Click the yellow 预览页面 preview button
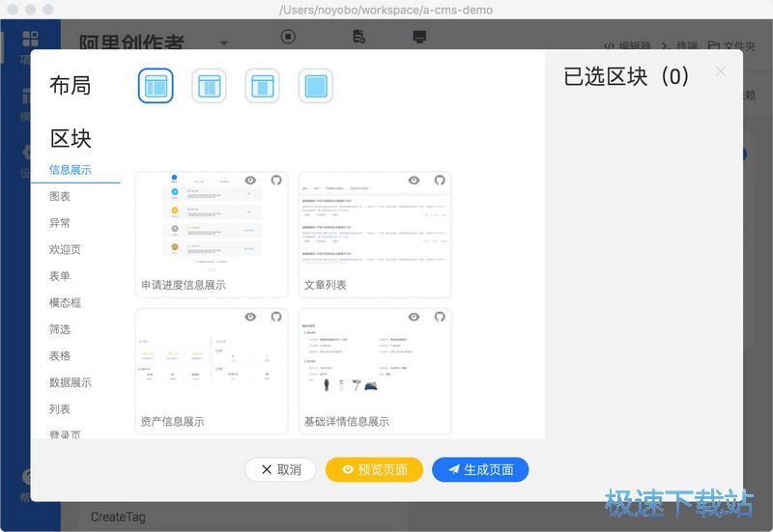 point(374,469)
